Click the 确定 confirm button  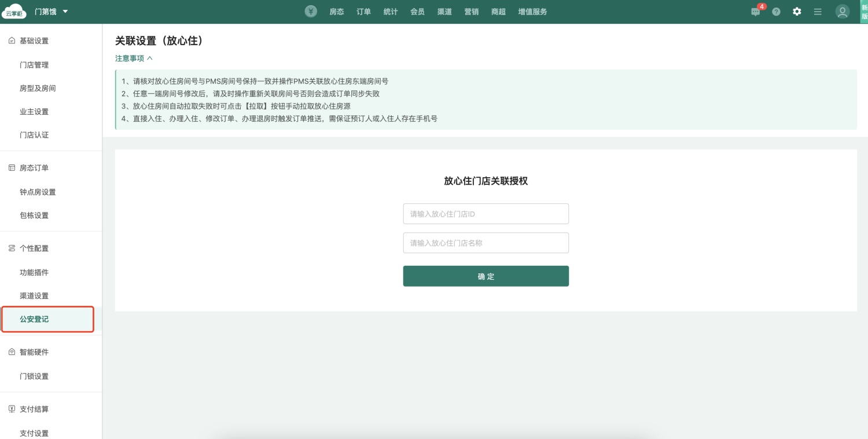[486, 276]
